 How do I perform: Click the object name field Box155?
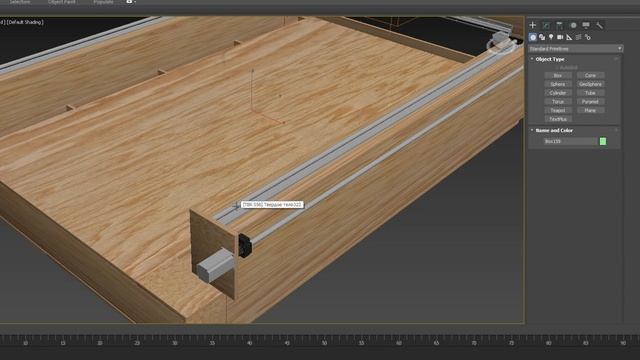tap(570, 141)
